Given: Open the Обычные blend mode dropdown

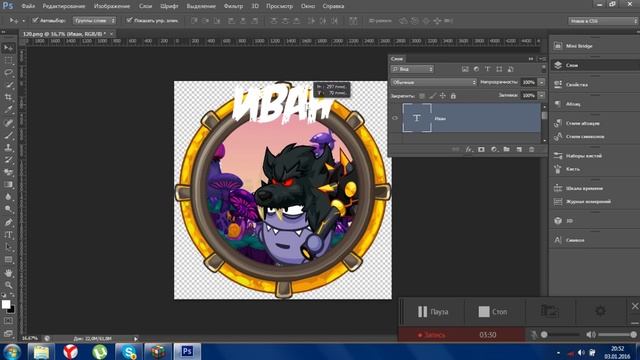Looking at the screenshot, I should tap(433, 82).
